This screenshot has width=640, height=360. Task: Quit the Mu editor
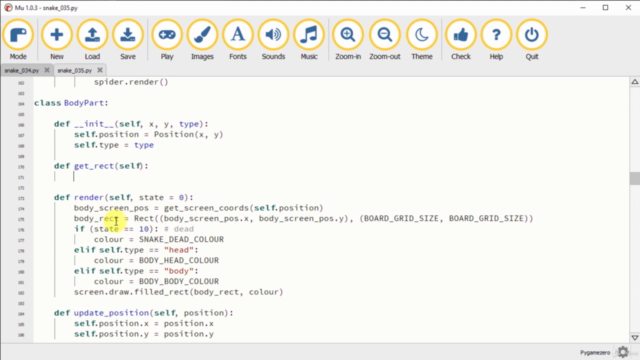pos(532,40)
